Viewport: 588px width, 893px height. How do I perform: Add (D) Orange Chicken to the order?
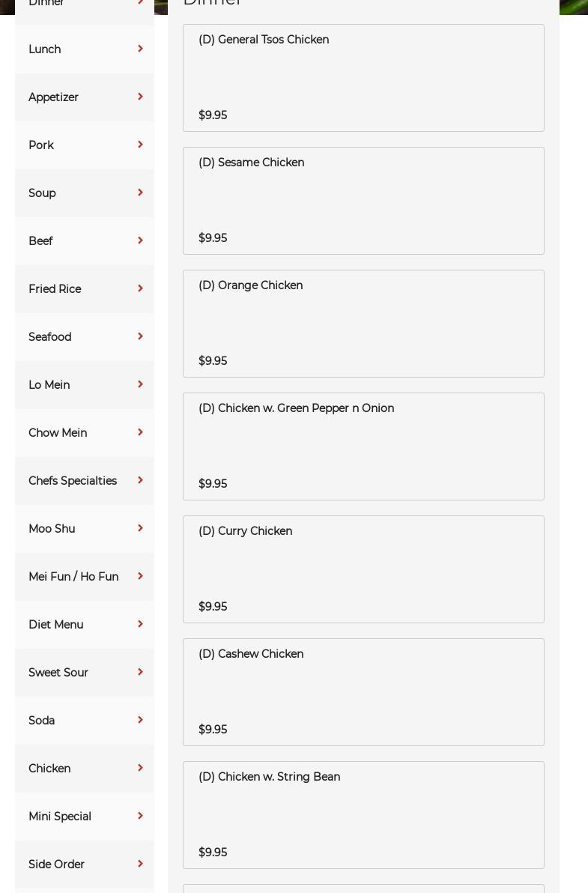[x=363, y=324]
